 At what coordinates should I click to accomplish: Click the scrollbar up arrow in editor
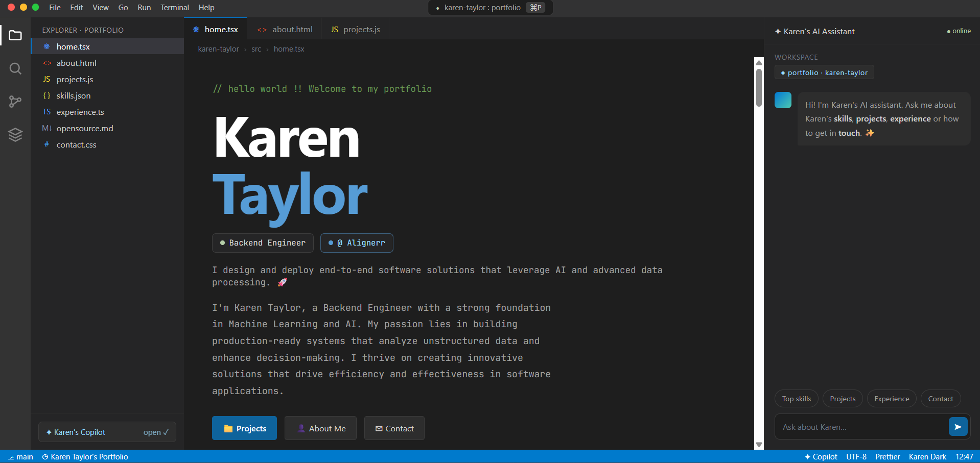click(759, 62)
